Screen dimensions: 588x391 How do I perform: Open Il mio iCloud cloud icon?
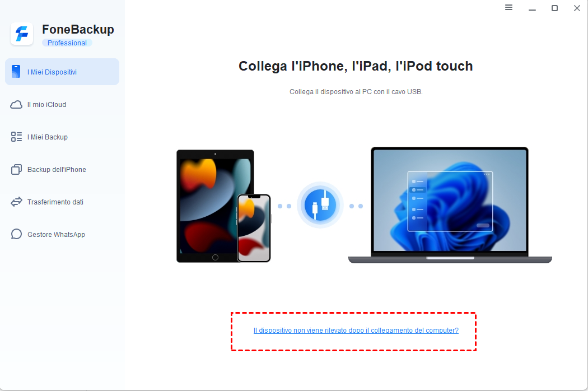pos(16,105)
